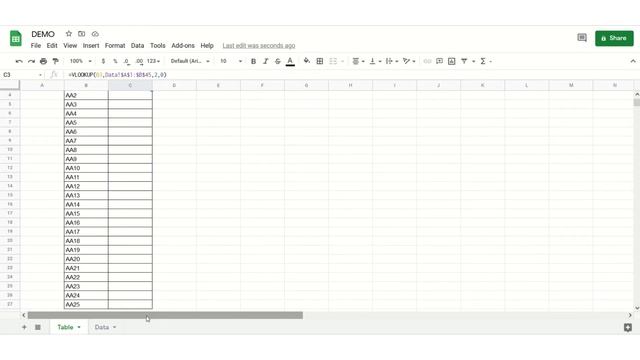The image size is (640, 360).
Task: Select cell containing AA25
Action: [x=86, y=304]
